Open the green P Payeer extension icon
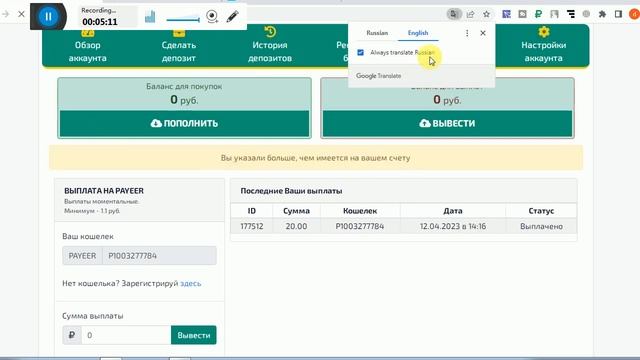The width and height of the screenshot is (640, 360). click(x=538, y=14)
